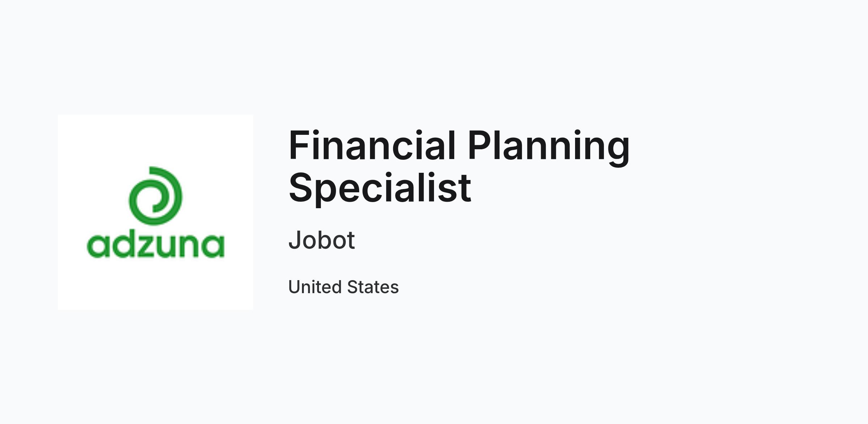Click the capital P in Planning
Screen dimensions: 868x424
(479, 145)
